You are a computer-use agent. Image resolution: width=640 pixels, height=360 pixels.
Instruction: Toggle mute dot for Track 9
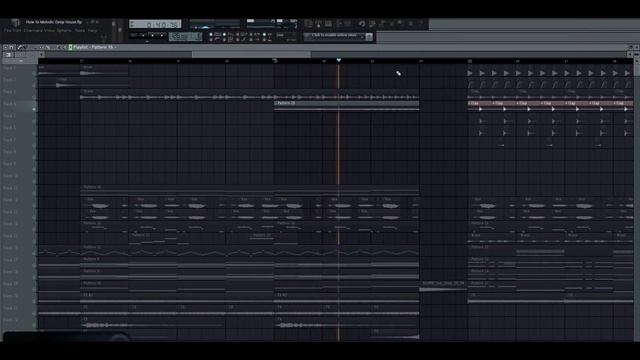(34, 169)
